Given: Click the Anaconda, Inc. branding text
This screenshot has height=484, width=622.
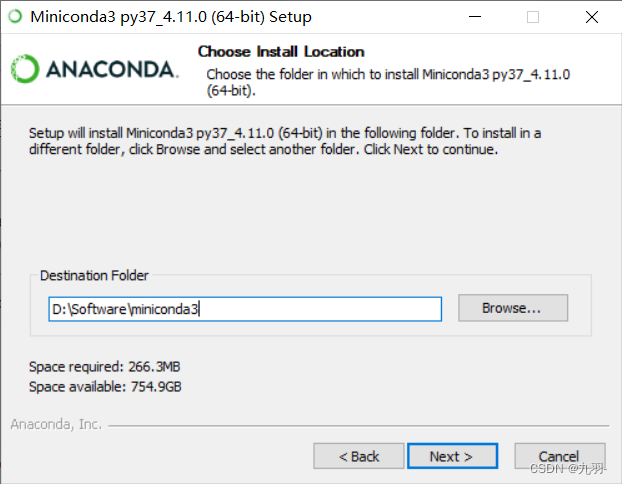Looking at the screenshot, I should point(56,424).
